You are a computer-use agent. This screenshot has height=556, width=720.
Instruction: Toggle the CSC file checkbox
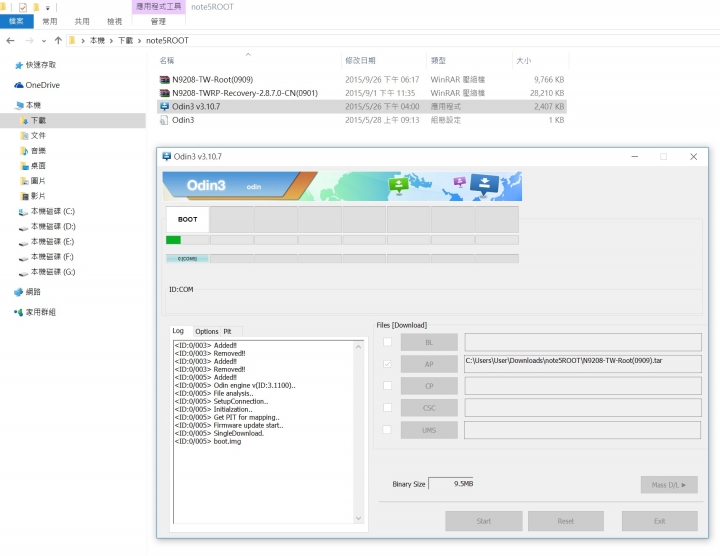click(x=388, y=408)
